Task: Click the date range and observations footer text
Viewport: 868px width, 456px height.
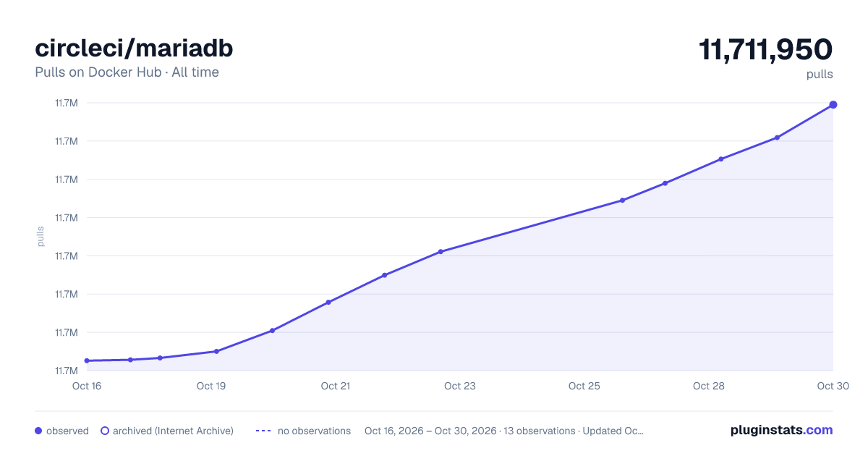Action: [504, 431]
